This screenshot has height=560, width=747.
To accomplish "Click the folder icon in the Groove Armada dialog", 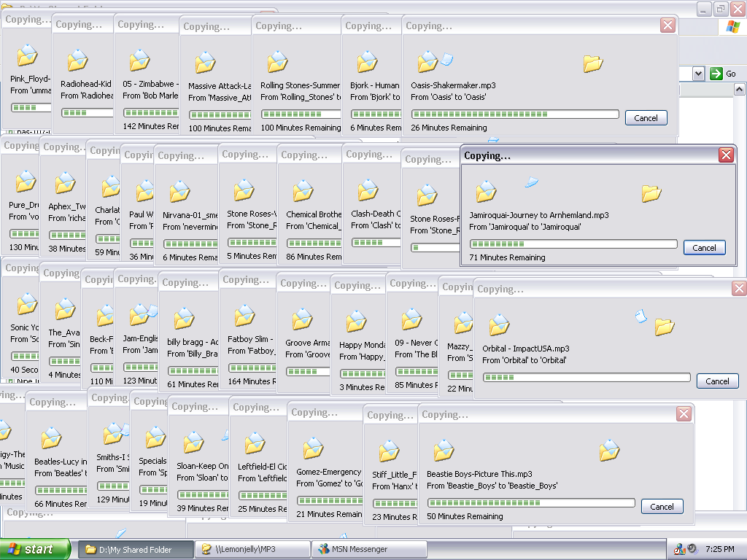I will tap(303, 319).
